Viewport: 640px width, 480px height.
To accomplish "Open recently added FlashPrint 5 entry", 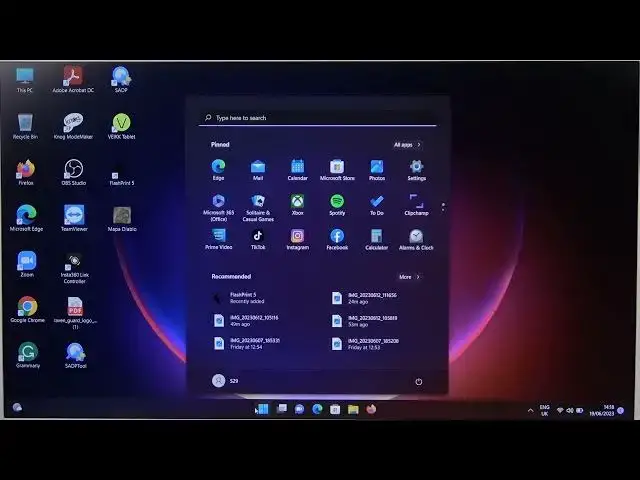I will 245,297.
